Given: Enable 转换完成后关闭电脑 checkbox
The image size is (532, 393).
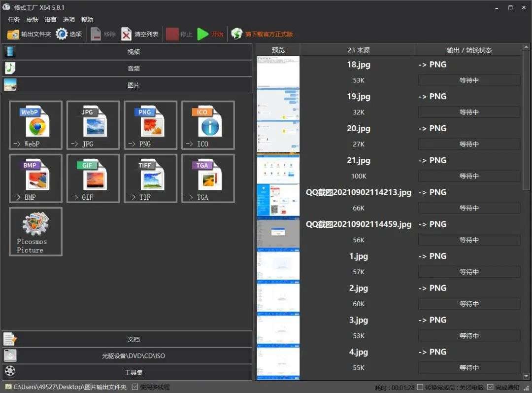Looking at the screenshot, I should (420, 388).
